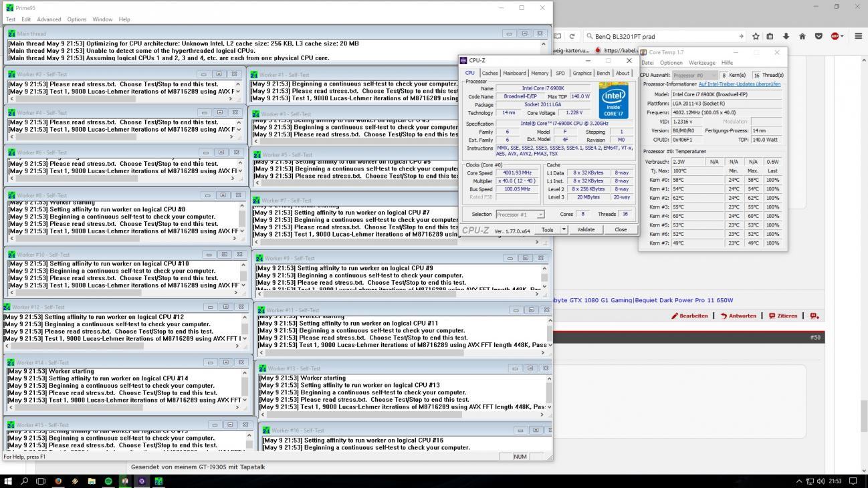The width and height of the screenshot is (868, 488).
Task: Click the Auf Intel-Treiber-Updates überprüfen link
Action: (x=740, y=84)
